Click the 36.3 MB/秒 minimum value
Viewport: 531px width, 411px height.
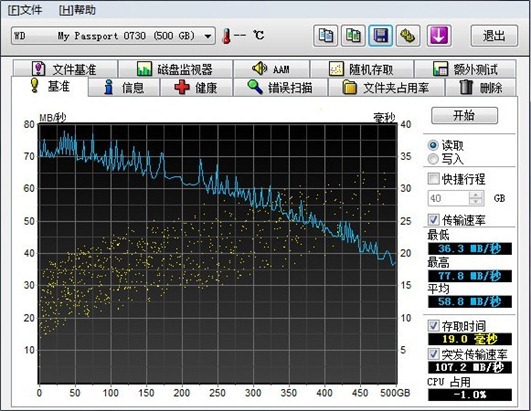pyautogui.click(x=470, y=248)
